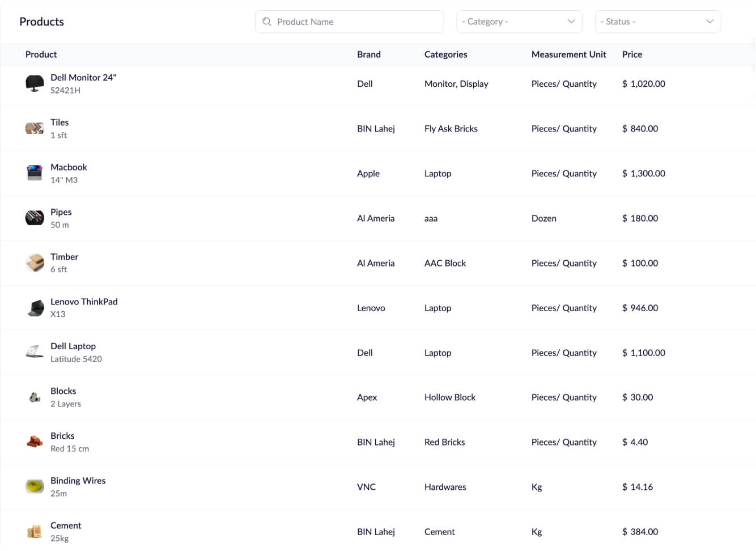Click the Brand column header
The width and height of the screenshot is (756, 551).
[x=368, y=54]
